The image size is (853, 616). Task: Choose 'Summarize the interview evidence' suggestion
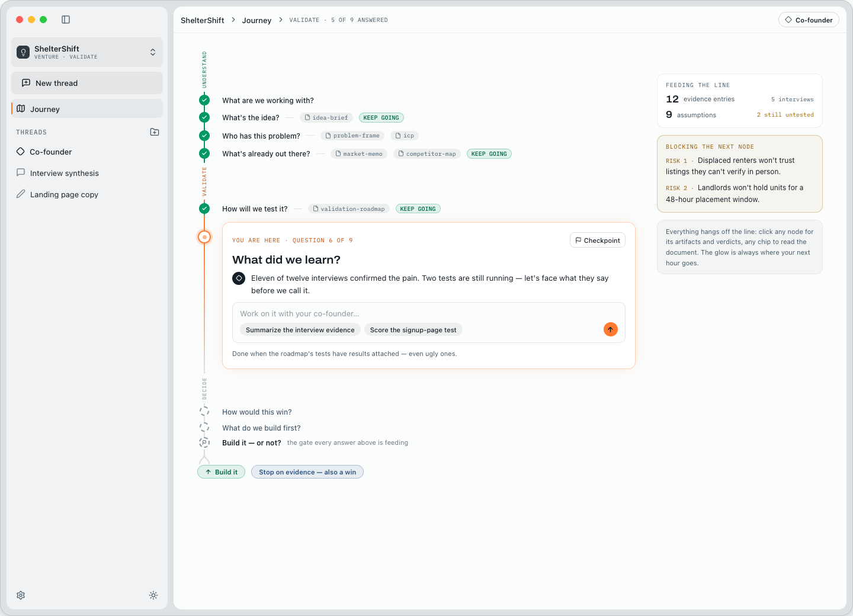point(300,330)
